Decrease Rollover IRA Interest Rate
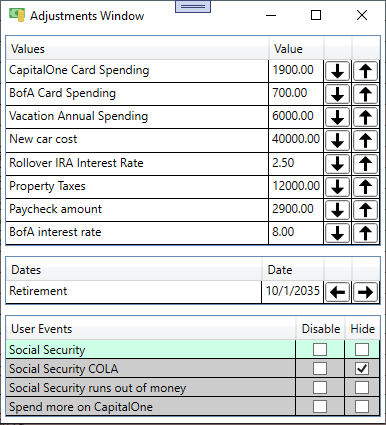The width and height of the screenshot is (386, 425). (x=337, y=164)
